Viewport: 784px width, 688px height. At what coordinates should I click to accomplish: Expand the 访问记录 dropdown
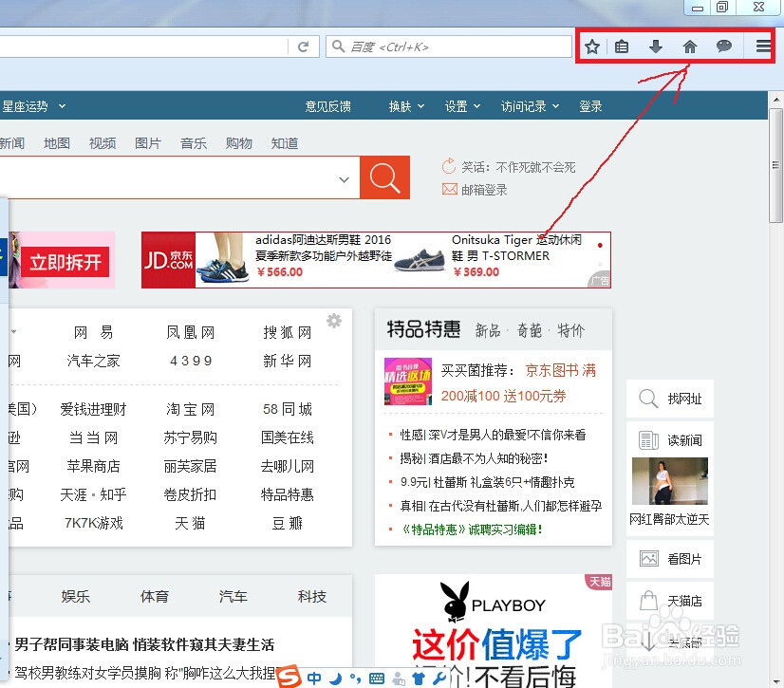pyautogui.click(x=555, y=106)
